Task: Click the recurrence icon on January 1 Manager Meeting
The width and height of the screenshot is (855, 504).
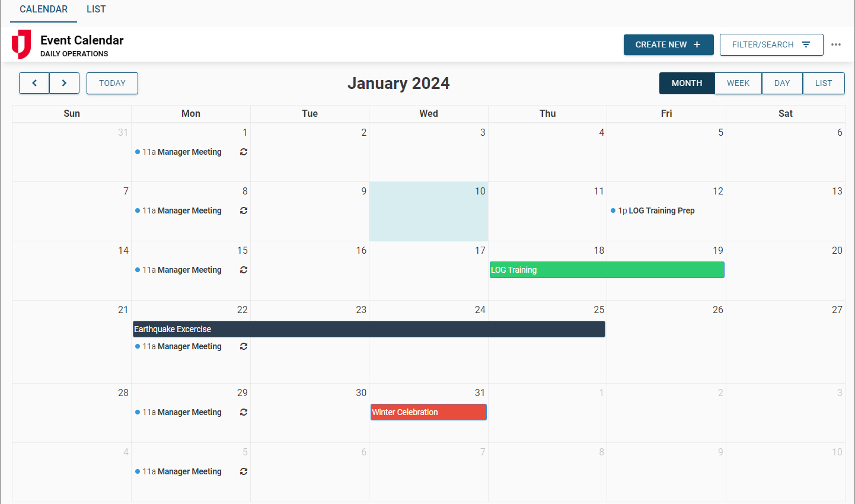Action: (x=243, y=152)
